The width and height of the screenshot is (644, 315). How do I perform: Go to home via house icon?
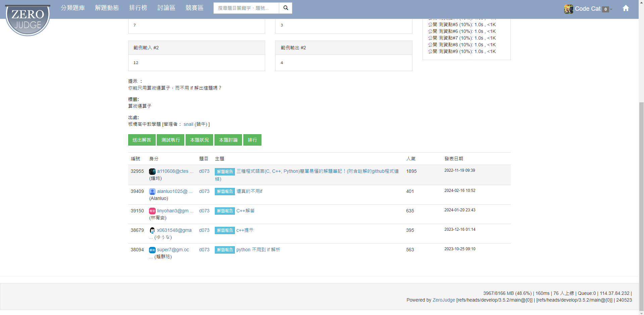626,8
